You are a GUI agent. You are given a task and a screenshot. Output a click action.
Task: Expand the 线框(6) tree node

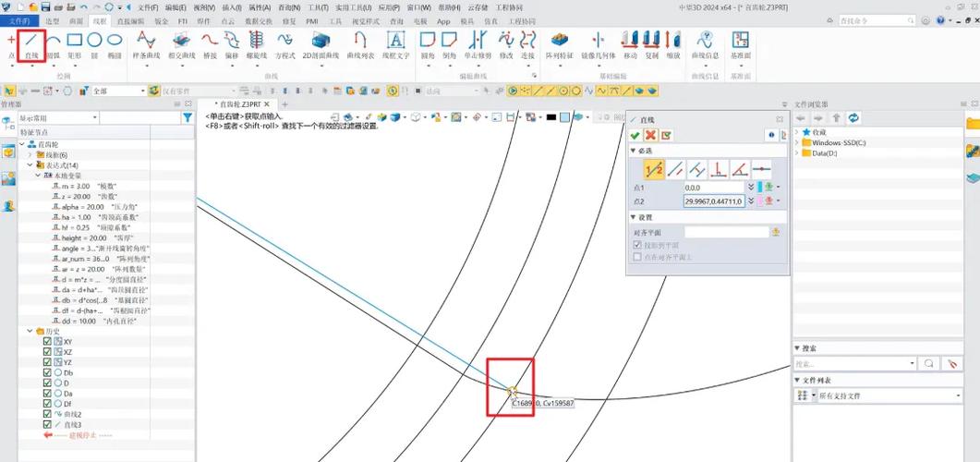(30, 154)
